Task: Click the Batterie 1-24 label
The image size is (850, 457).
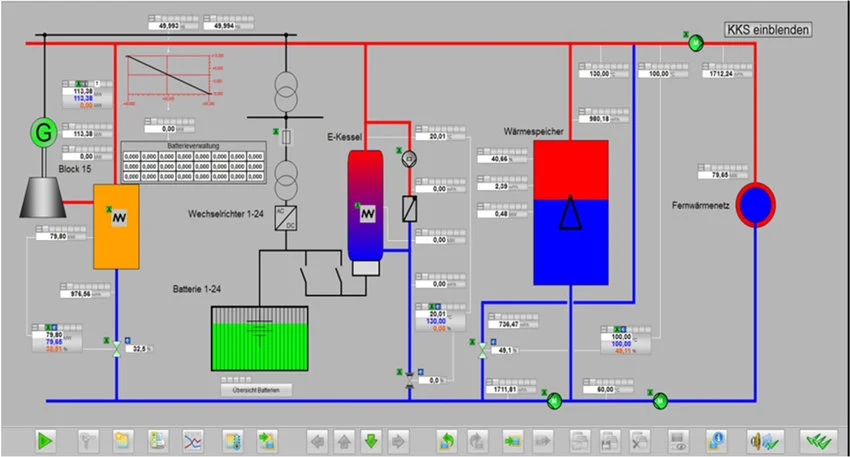Action: [x=197, y=289]
